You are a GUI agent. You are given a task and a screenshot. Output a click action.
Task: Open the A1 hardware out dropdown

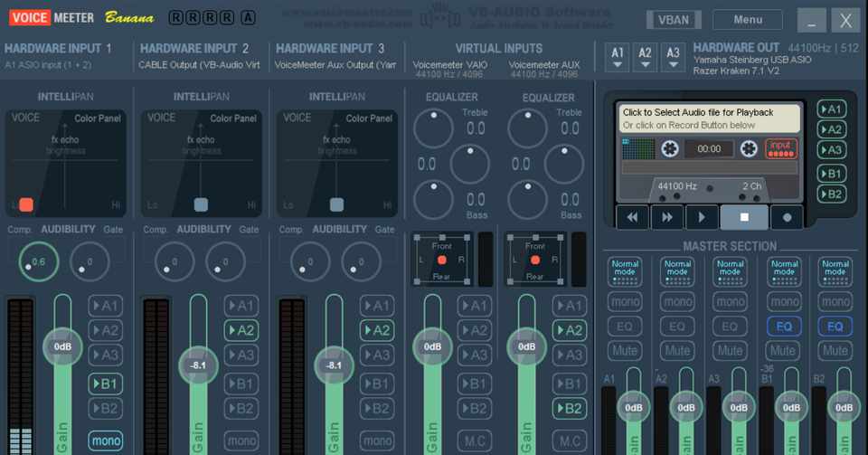pyautogui.click(x=618, y=57)
